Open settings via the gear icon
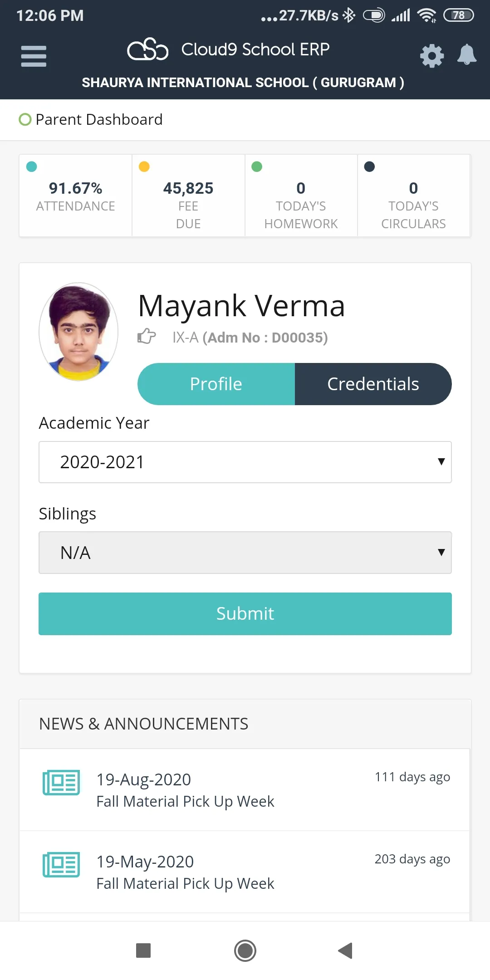Viewport: 490px width, 980px height. [x=431, y=56]
